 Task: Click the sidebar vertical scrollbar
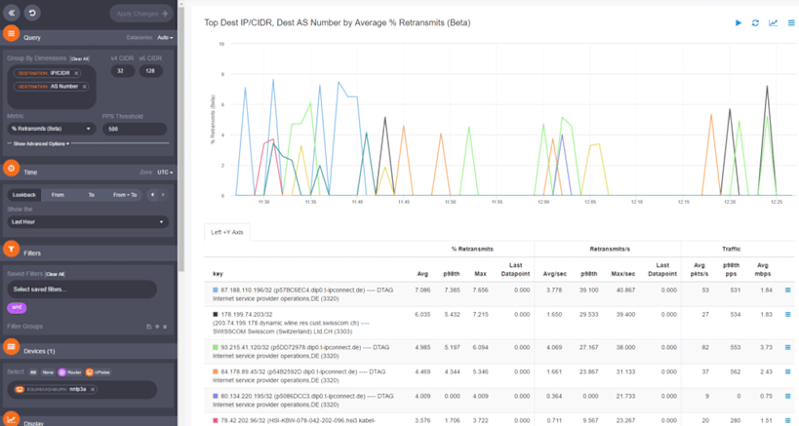[181, 138]
